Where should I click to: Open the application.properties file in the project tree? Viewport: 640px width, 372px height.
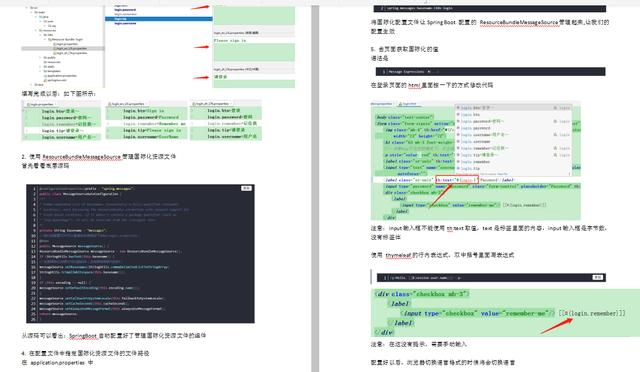[61, 76]
